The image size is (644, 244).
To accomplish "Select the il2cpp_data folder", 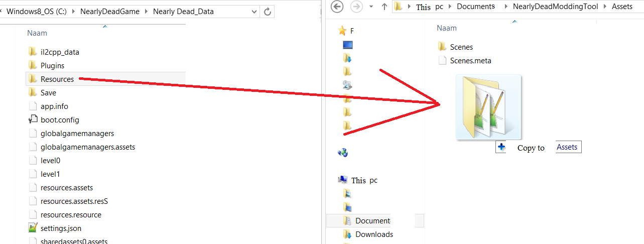I will [x=105, y=52].
